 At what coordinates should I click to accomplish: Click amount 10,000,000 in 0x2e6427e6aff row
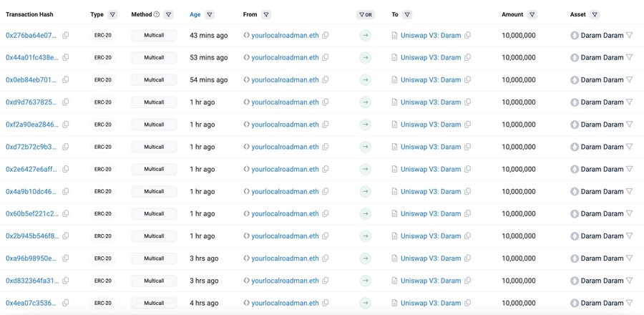pyautogui.click(x=519, y=169)
